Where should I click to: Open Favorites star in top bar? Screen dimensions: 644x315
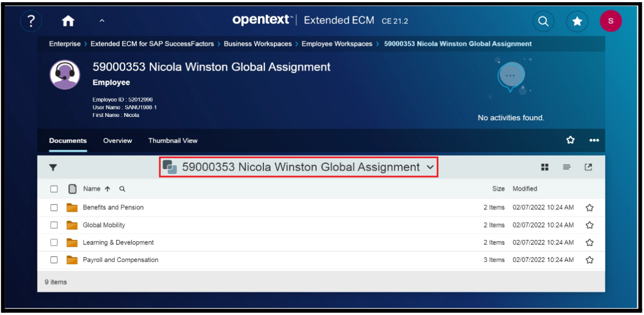click(x=577, y=21)
